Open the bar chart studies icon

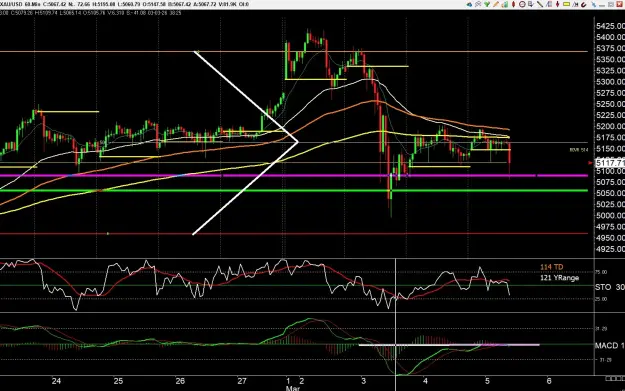tap(505, 4)
